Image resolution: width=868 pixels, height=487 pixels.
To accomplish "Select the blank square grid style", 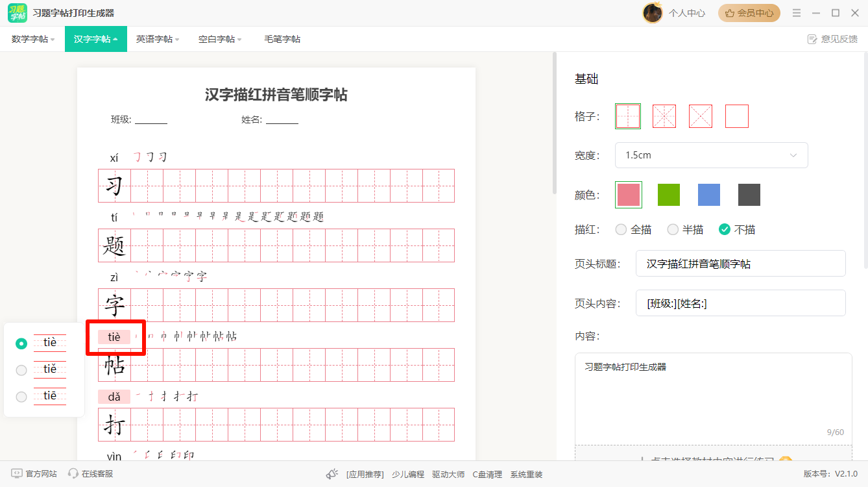I will [737, 116].
